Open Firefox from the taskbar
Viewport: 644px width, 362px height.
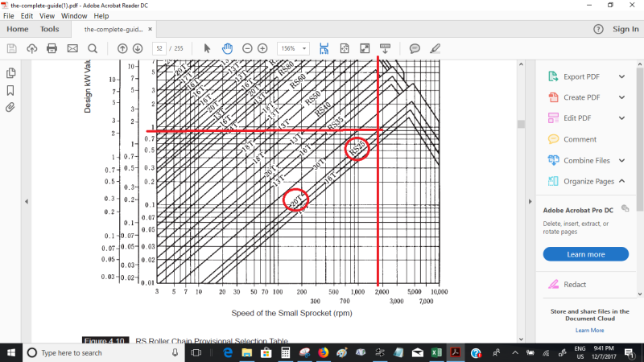(x=324, y=352)
